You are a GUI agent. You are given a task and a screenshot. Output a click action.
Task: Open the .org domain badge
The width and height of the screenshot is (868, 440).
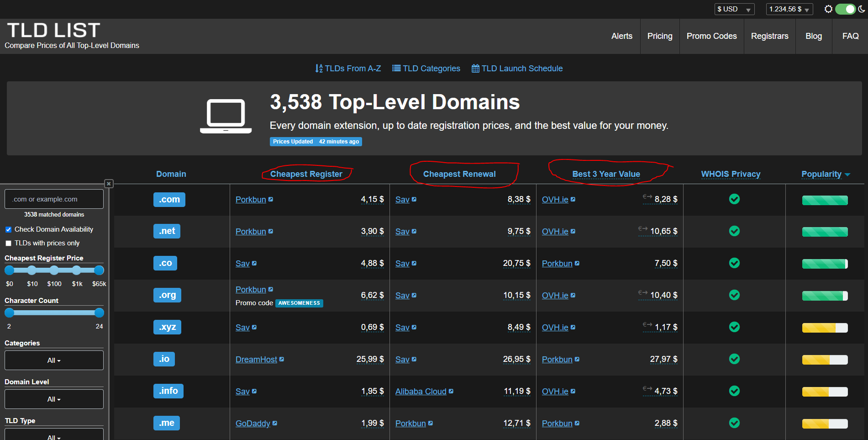click(167, 295)
